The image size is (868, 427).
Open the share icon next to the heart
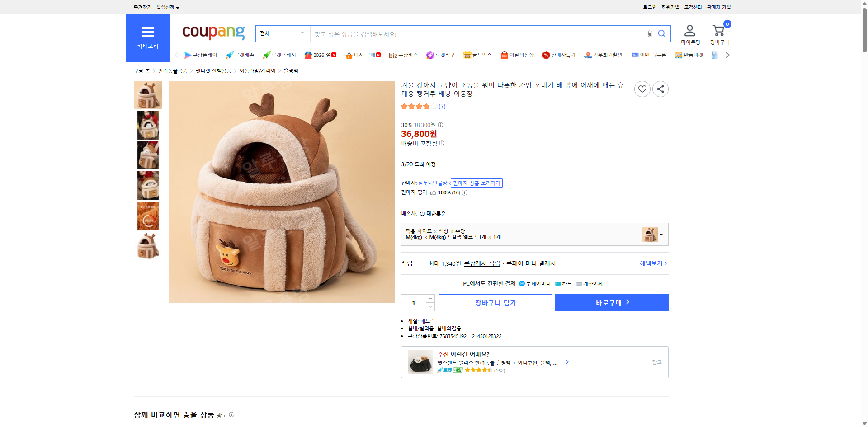[x=660, y=89]
